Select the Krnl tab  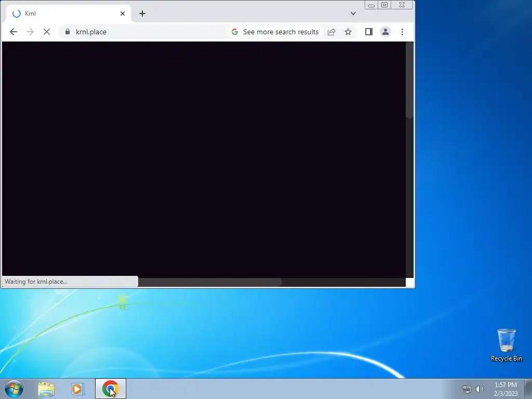click(x=68, y=14)
